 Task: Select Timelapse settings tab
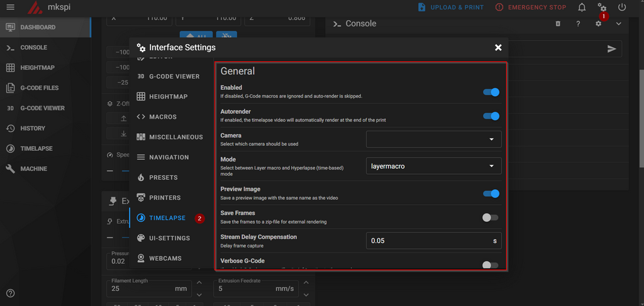pos(171,218)
